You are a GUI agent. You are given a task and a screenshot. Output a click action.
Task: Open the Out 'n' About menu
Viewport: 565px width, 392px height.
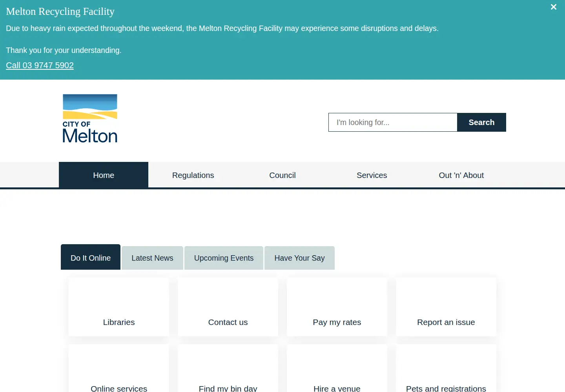[x=461, y=175]
